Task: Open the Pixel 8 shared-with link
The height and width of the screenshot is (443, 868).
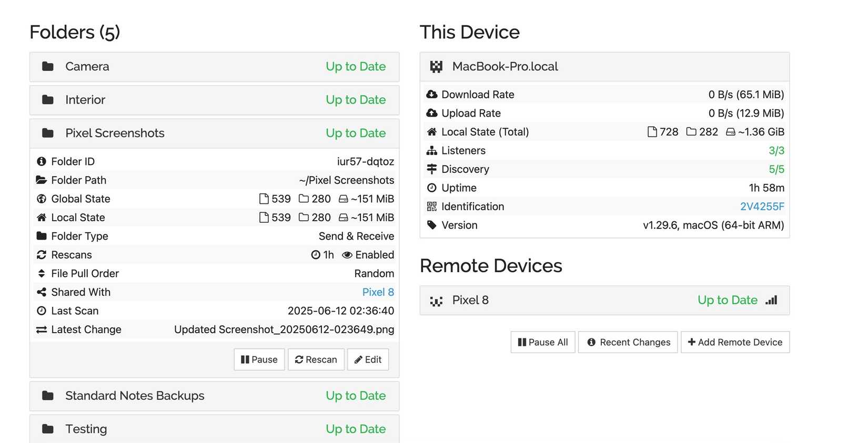Action: (x=378, y=292)
